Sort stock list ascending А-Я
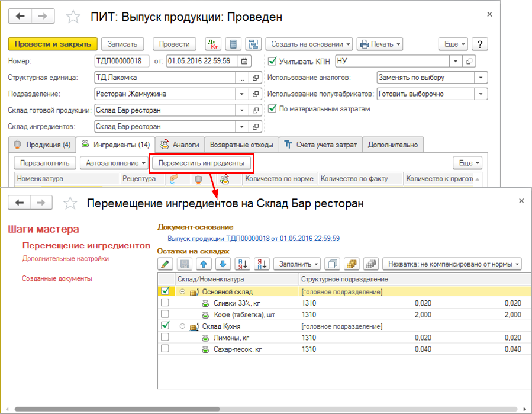The image size is (532, 414). [243, 264]
